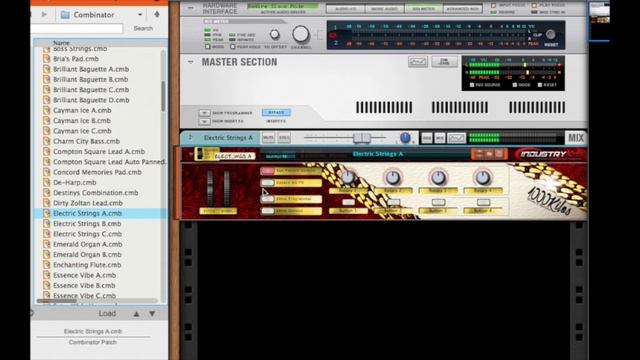Open the Big Meter tab

[x=423, y=9]
